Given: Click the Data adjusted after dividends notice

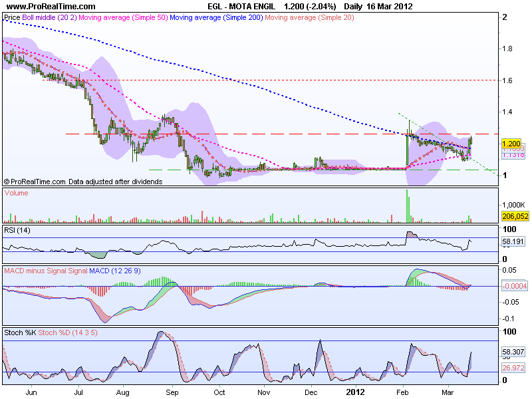Looking at the screenshot, I should [x=115, y=182].
